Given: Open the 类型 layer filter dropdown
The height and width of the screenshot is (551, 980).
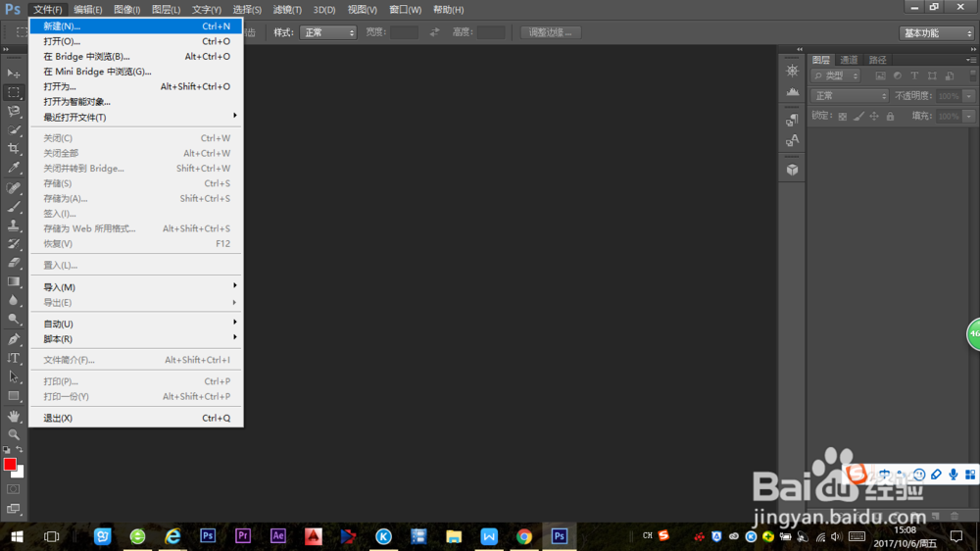Looking at the screenshot, I should click(836, 75).
